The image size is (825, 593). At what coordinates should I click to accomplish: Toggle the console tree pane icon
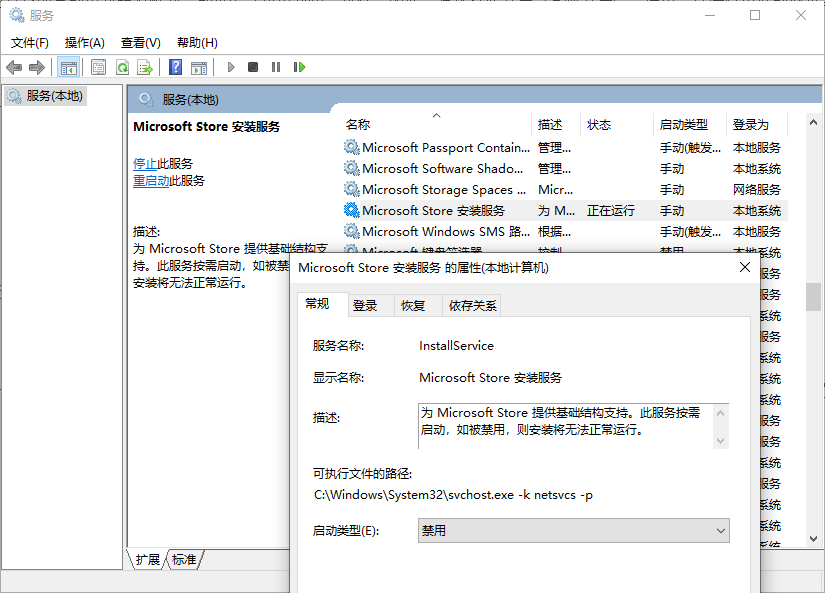pyautogui.click(x=68, y=67)
